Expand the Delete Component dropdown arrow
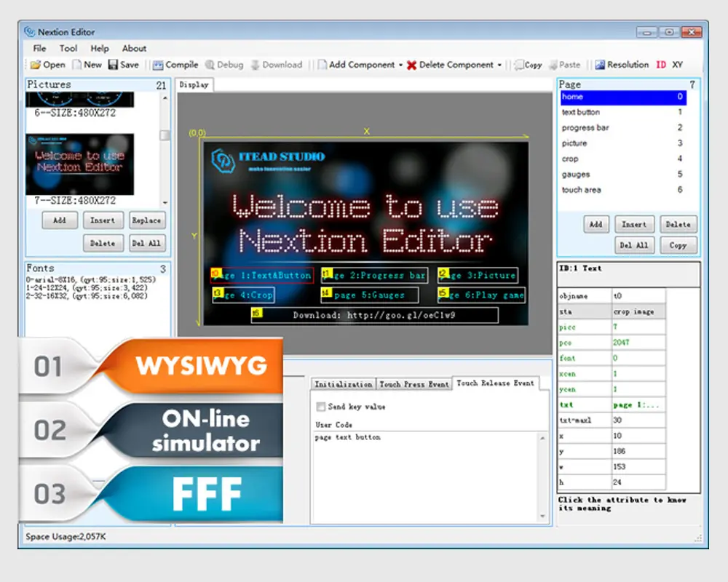This screenshot has width=728, height=582. 499,64
